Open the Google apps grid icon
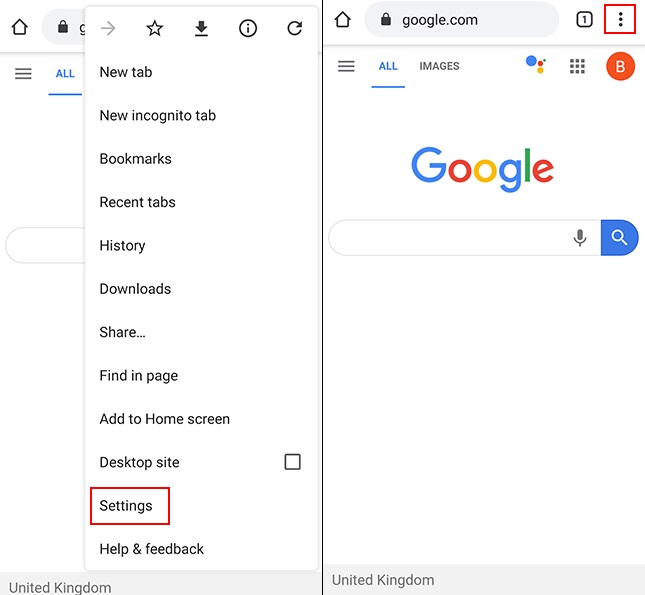 [577, 66]
